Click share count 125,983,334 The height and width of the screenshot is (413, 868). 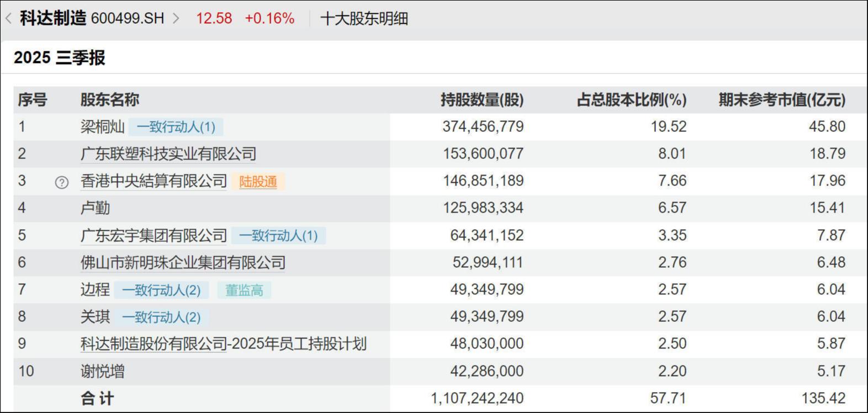483,208
